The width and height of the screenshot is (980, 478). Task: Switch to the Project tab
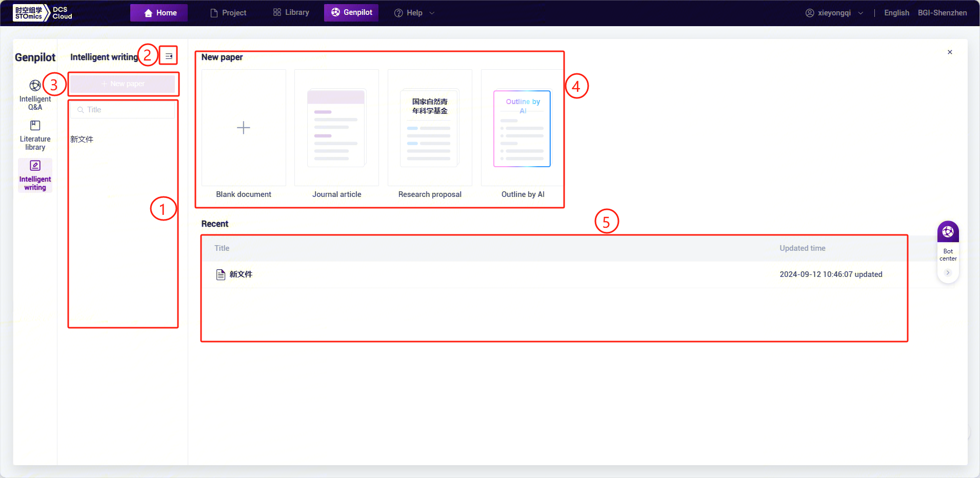click(228, 13)
